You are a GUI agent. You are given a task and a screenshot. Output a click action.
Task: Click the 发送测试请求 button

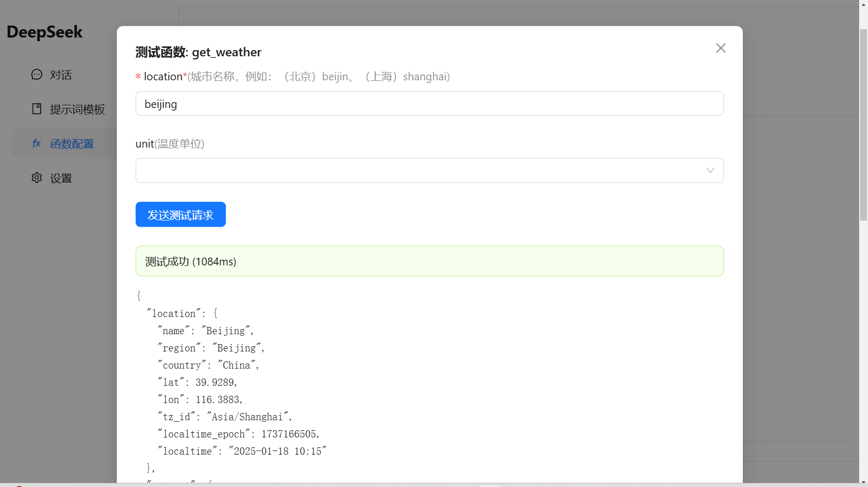(180, 214)
